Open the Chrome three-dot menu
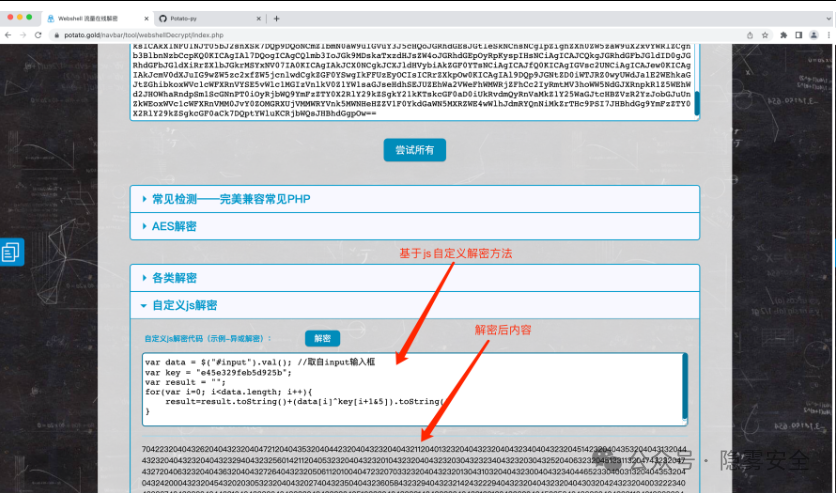Screen dimensions: 836x493 [x=829, y=35]
